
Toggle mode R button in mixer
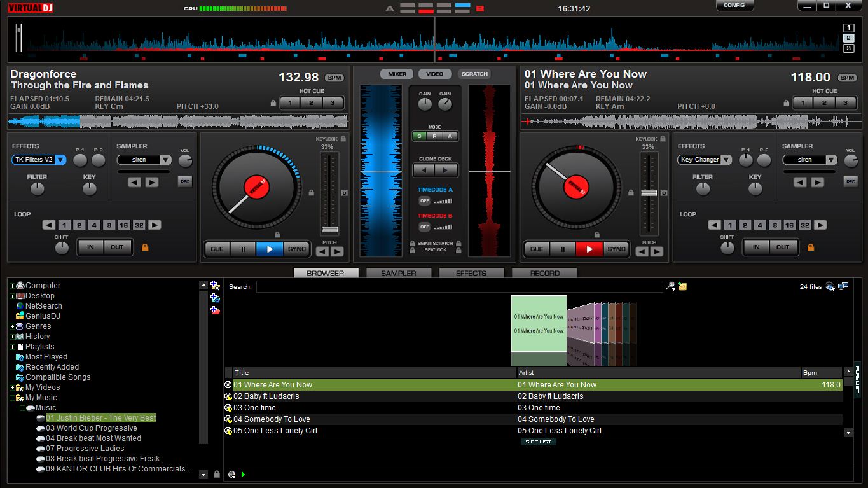click(x=435, y=136)
